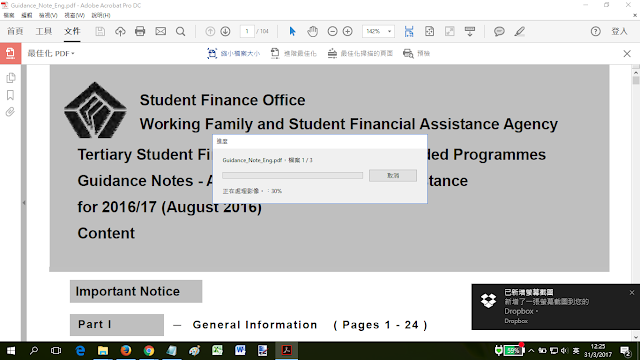Launch Chrome from taskbar
Screen dimensions: 640x360
point(149,351)
